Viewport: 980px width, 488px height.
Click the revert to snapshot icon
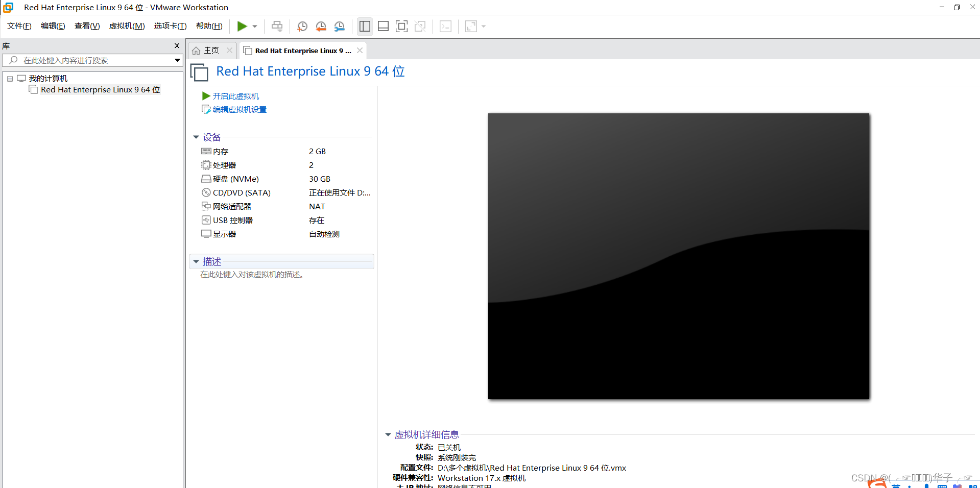pos(321,26)
